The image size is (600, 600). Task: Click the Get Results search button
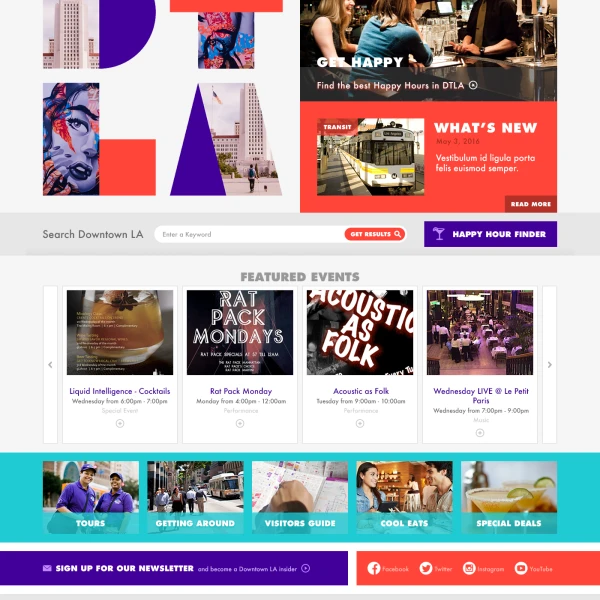point(375,234)
